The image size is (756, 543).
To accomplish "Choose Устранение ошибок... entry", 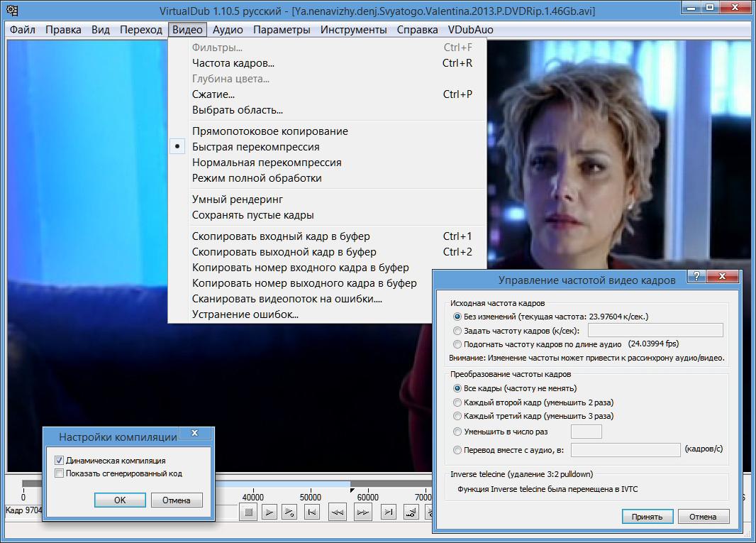I will coord(301,314).
